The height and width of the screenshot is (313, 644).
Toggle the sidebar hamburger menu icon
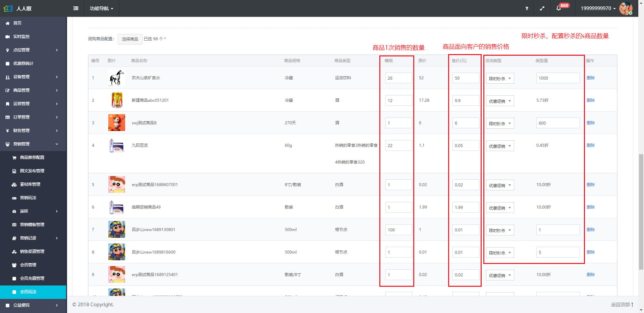(x=76, y=8)
